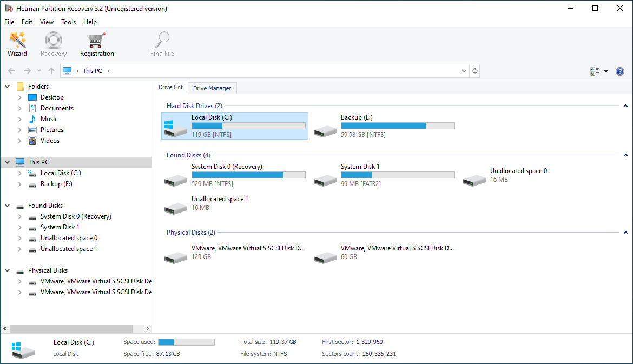This screenshot has width=633, height=364.
Task: Open recent locations dropdown arrow
Action: click(39, 71)
